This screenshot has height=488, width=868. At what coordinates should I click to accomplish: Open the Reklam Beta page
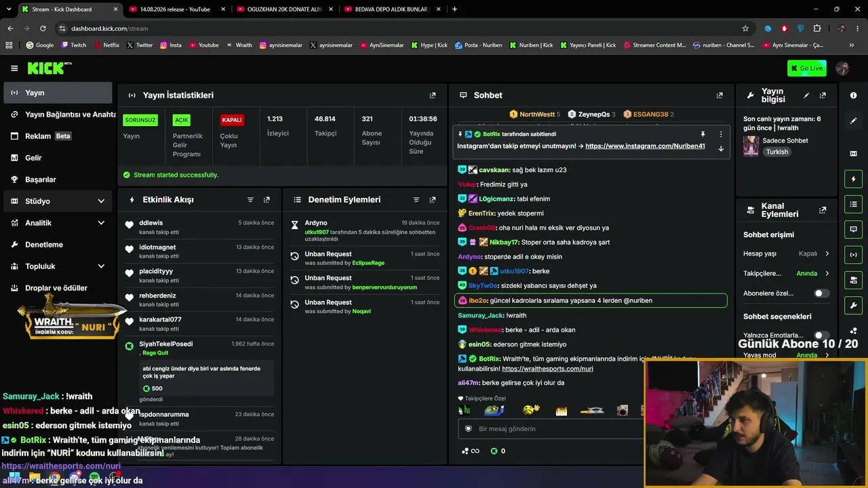tap(58, 136)
